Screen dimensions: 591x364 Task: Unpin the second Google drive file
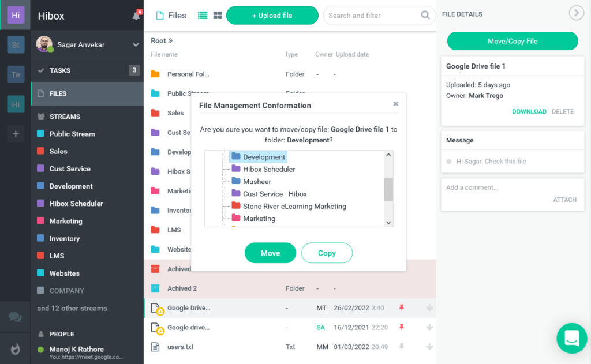tap(402, 327)
